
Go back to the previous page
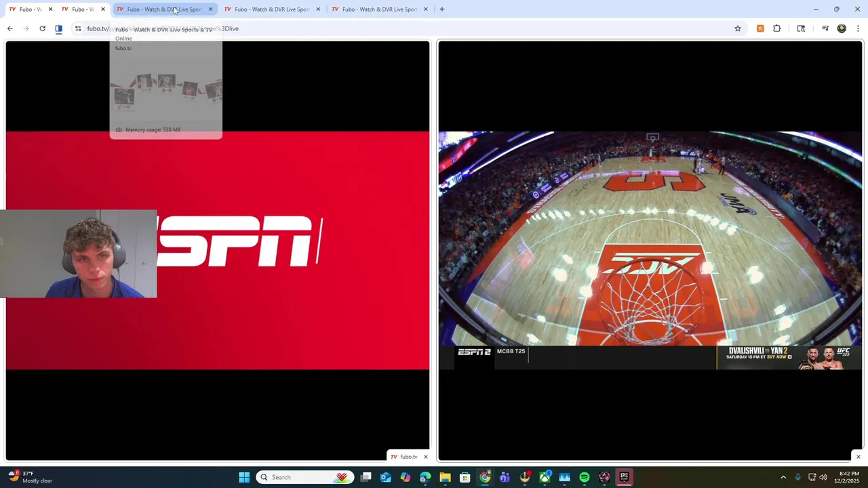pyautogui.click(x=9, y=28)
